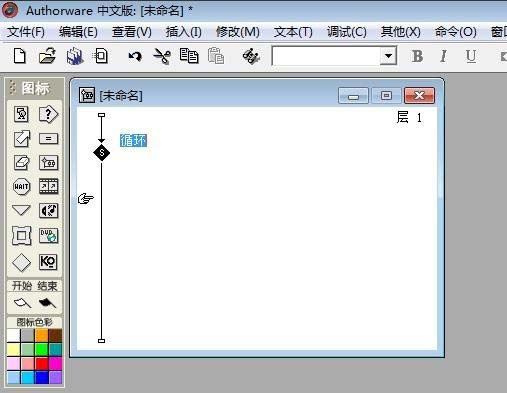
Task: Open the 文本(T) menu
Action: click(x=293, y=32)
